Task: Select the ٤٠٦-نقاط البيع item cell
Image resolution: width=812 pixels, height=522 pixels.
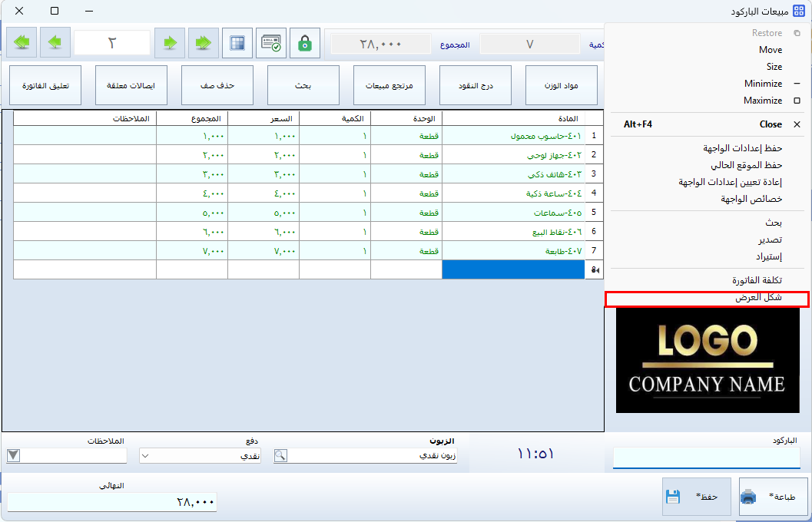Action: 513,232
